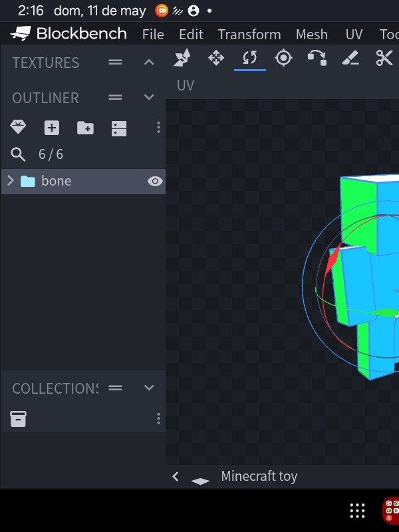Collapse the Collections panel chevron
The height and width of the screenshot is (532, 399).
[149, 388]
